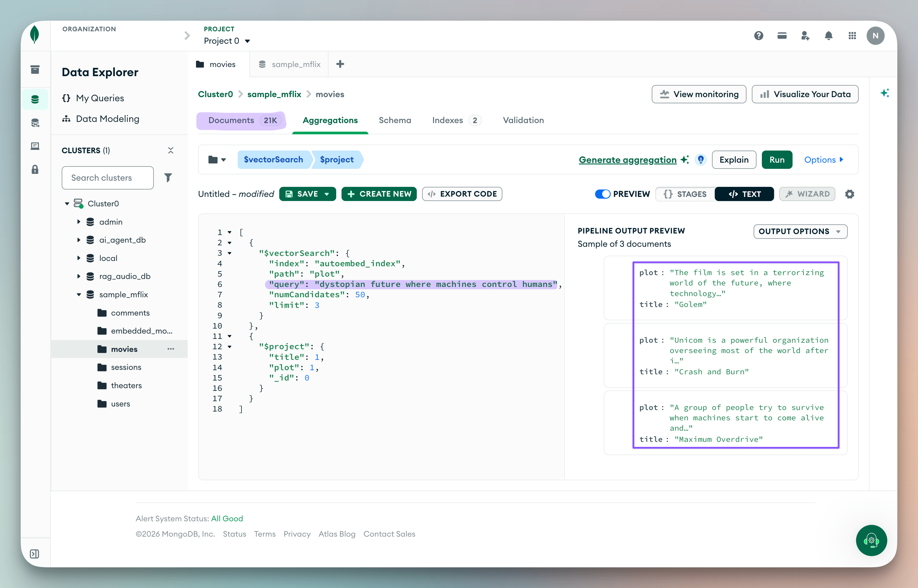Open the security lock sidebar icon
This screenshot has height=588, width=918.
tap(35, 169)
